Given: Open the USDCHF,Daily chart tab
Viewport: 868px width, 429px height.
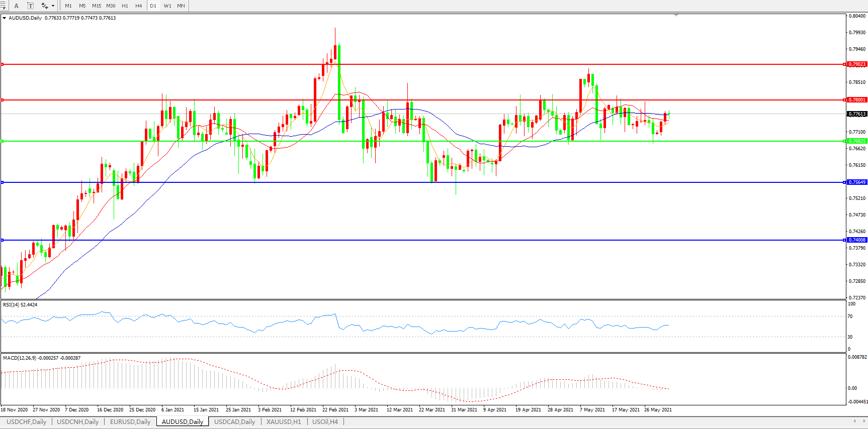Looking at the screenshot, I should [26, 421].
